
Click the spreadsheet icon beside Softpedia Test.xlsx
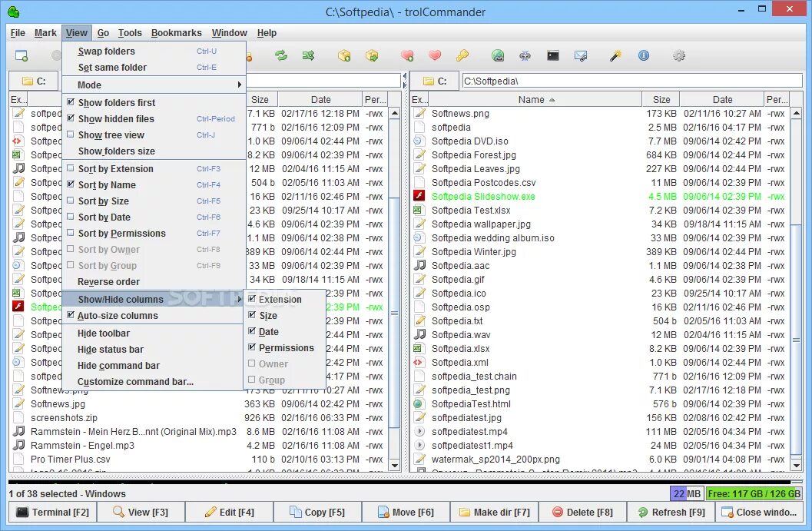pyautogui.click(x=419, y=210)
